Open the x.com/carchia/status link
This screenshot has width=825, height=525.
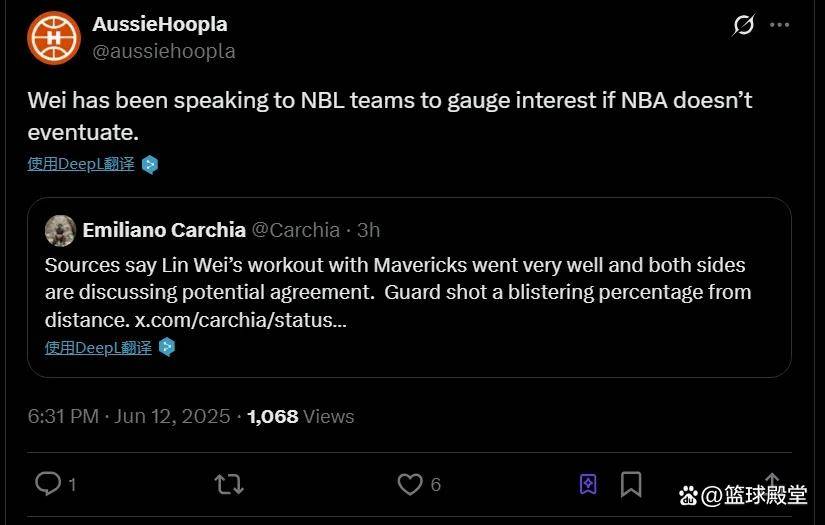241,320
